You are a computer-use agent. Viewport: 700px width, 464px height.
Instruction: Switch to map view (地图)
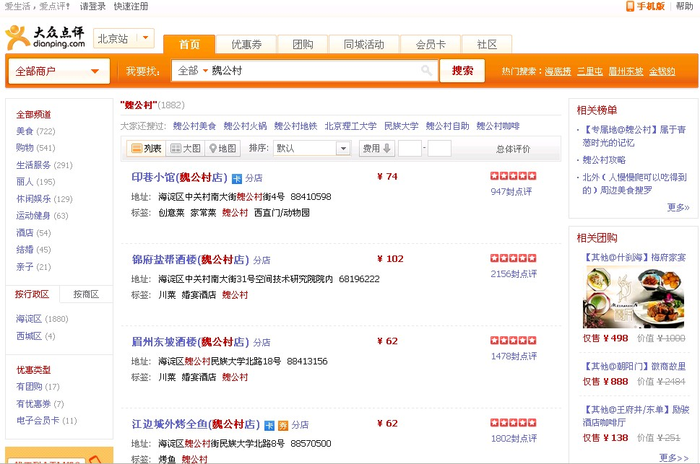pyautogui.click(x=223, y=148)
